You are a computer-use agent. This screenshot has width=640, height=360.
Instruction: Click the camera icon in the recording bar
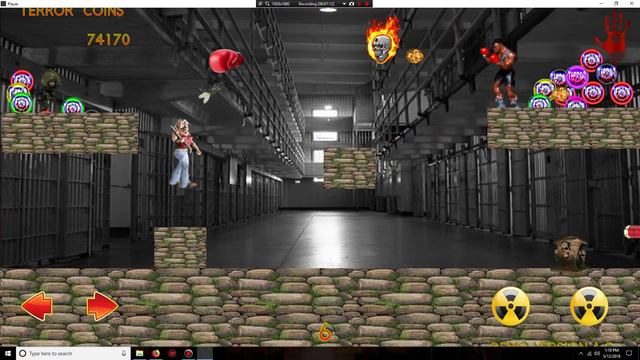[x=351, y=4]
